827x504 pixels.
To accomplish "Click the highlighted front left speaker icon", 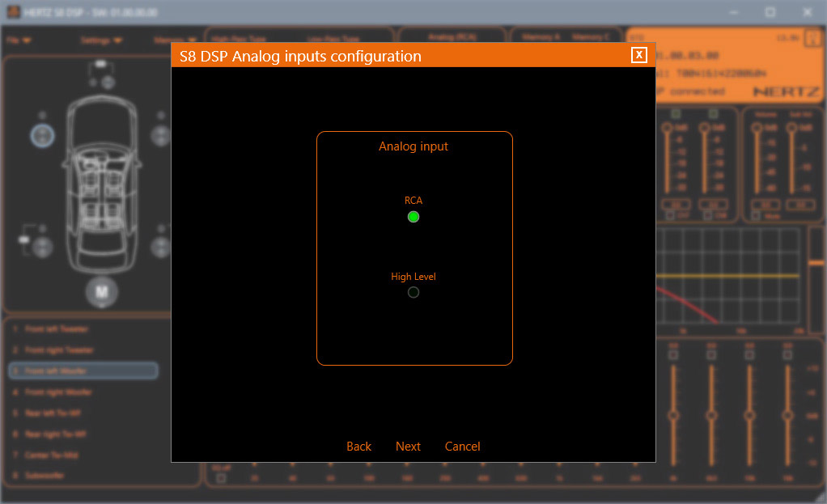I will (x=42, y=136).
